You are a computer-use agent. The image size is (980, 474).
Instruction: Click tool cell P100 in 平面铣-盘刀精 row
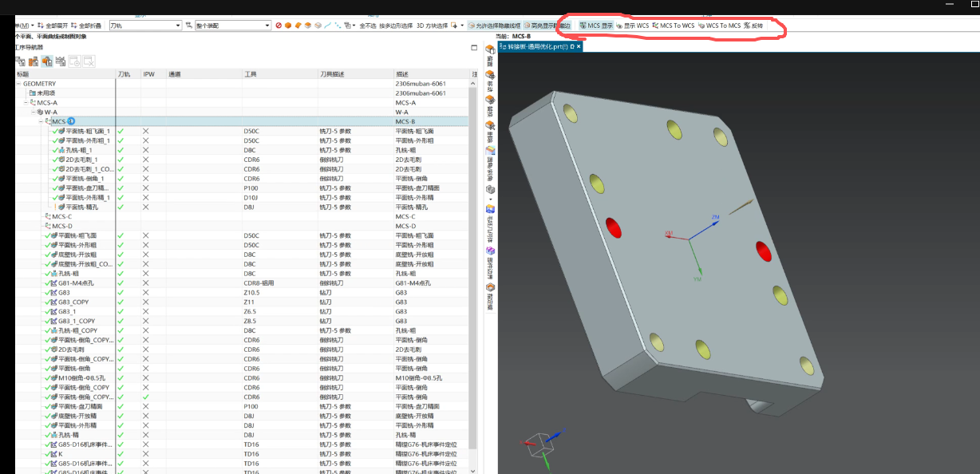point(251,188)
